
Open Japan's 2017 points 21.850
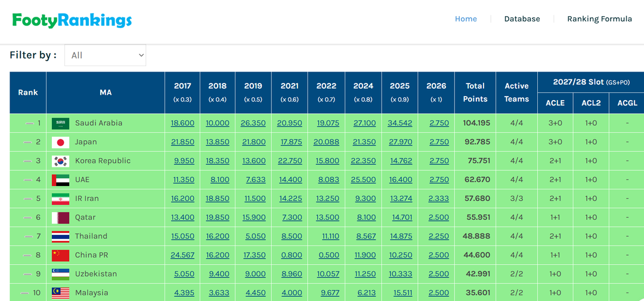point(182,142)
